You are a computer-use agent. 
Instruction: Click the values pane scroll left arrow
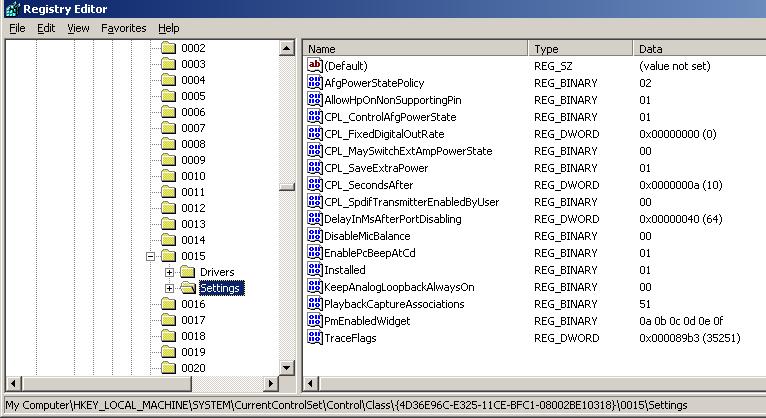[311, 383]
